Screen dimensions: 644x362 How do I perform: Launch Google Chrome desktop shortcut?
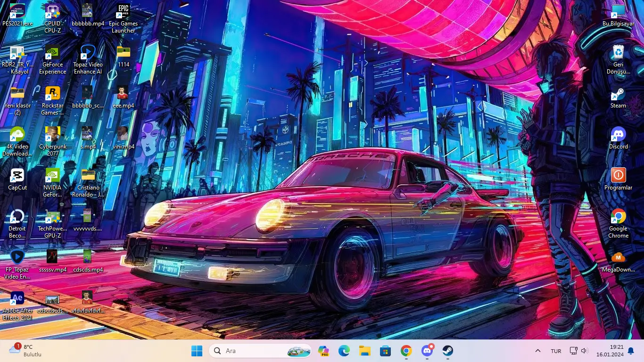coord(618,223)
